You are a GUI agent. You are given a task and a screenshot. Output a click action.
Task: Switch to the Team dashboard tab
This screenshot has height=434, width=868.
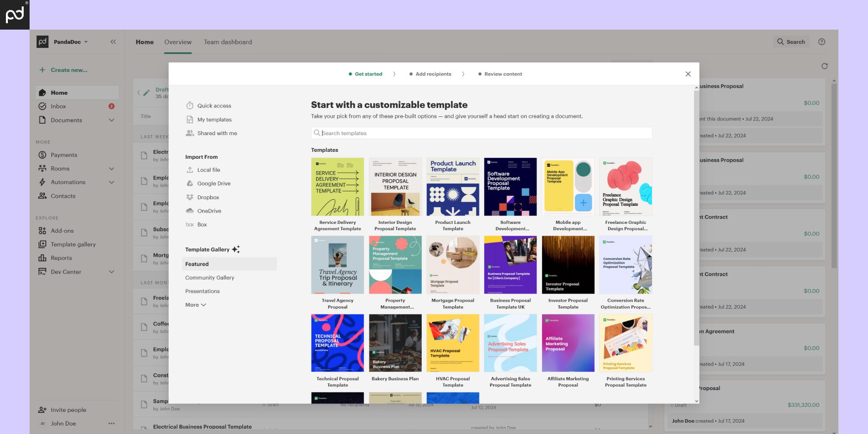228,42
